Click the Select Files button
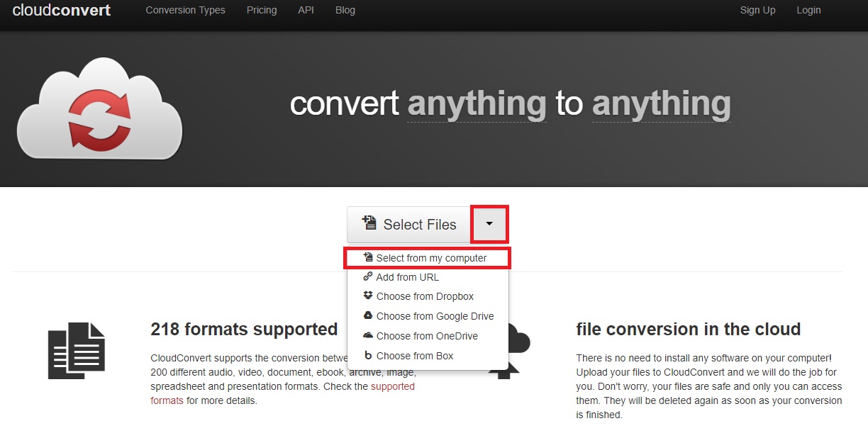 click(x=409, y=225)
